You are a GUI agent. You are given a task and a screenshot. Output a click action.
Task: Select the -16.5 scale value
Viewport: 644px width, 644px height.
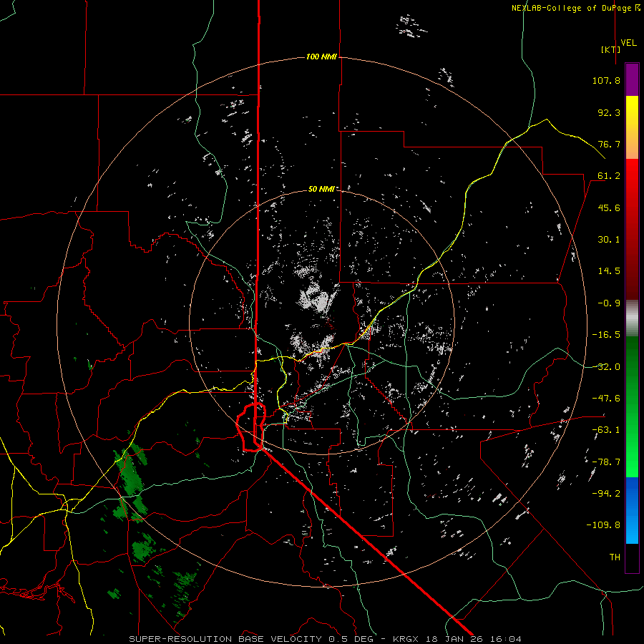tap(606, 335)
